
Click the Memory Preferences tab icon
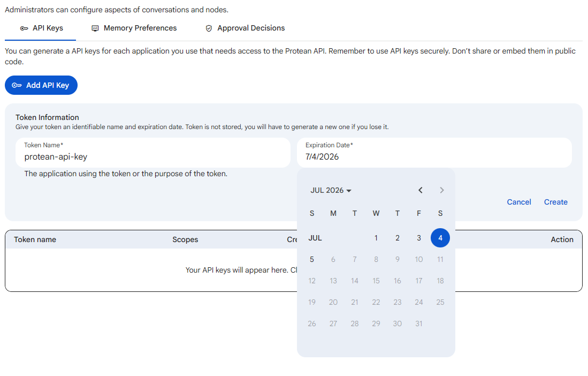[95, 28]
